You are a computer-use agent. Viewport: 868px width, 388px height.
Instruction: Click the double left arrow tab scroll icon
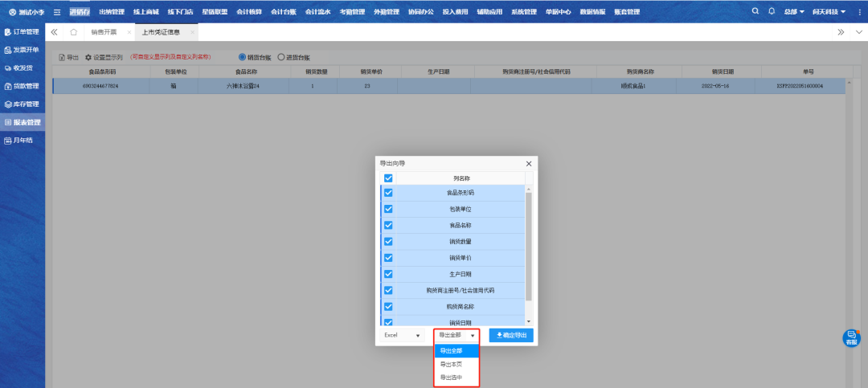pyautogui.click(x=54, y=32)
